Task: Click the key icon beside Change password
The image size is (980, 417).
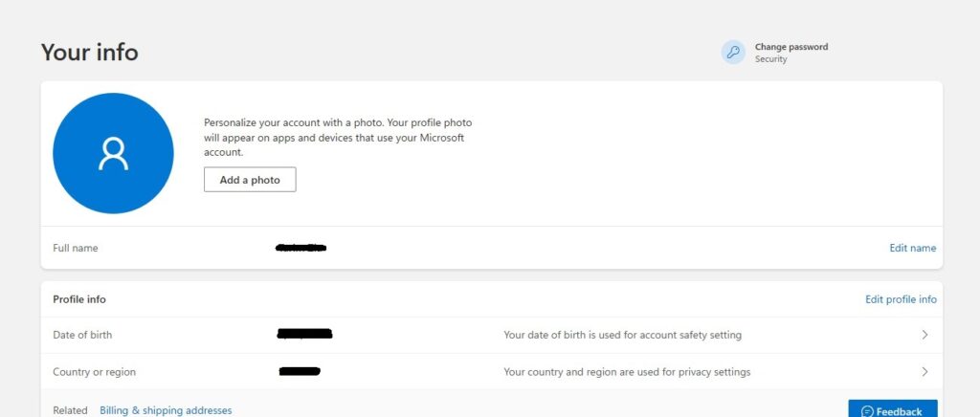Action: coord(733,53)
